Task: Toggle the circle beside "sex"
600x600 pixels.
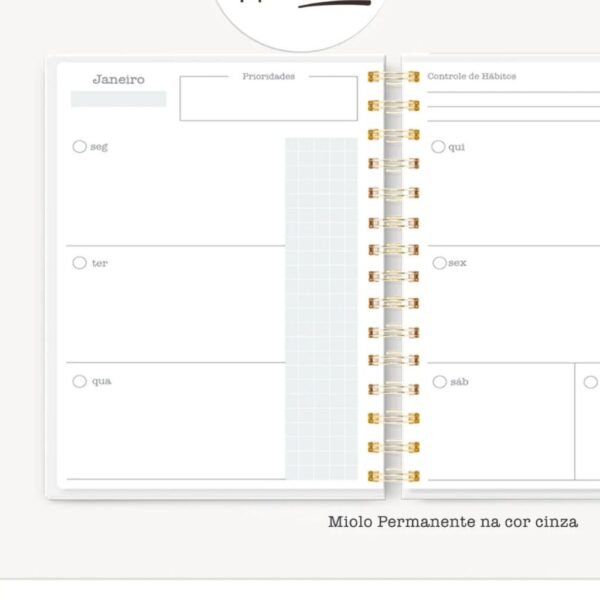Action: [x=439, y=263]
